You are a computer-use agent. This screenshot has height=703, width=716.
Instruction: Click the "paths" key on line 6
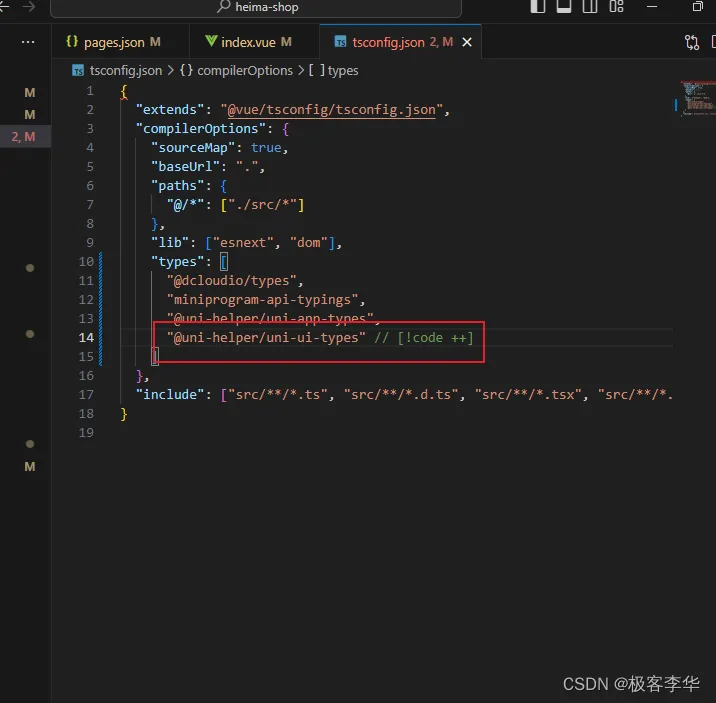(x=178, y=186)
